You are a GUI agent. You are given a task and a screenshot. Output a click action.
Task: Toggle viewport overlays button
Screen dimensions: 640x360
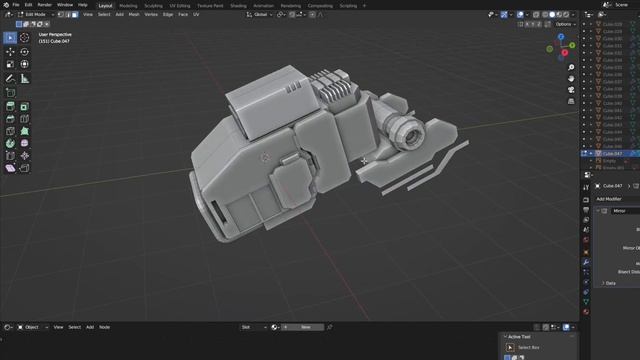click(520, 14)
